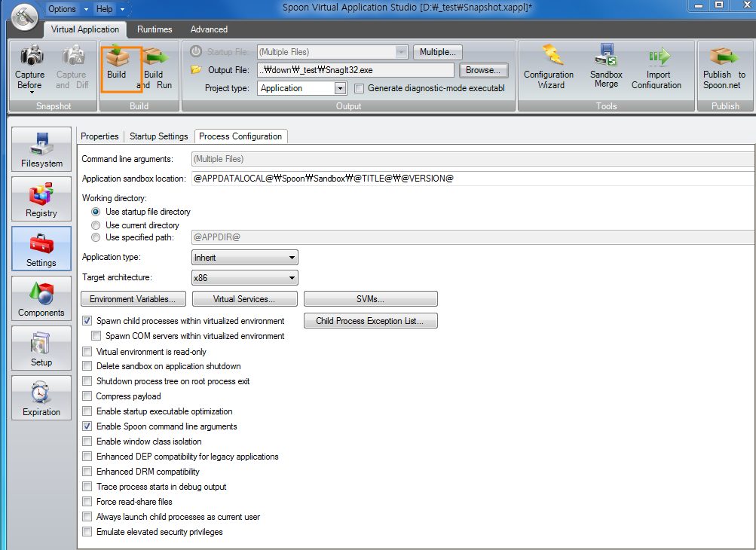
Task: Switch to the Runtimes tab
Action: [155, 29]
